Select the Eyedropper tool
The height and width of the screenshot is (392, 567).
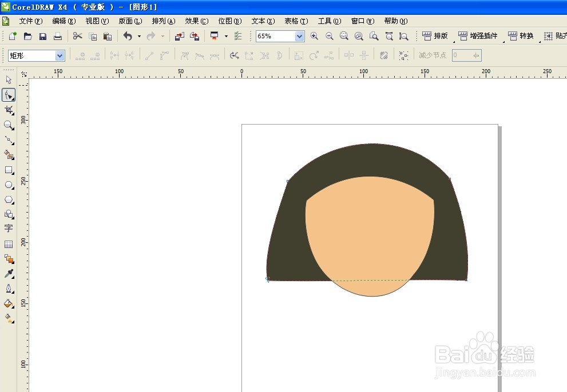coord(9,274)
